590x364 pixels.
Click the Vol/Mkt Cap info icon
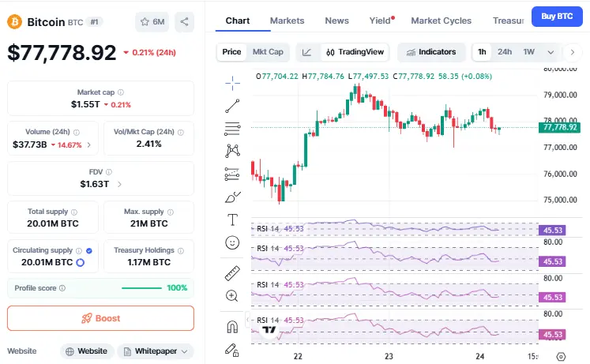tap(181, 133)
